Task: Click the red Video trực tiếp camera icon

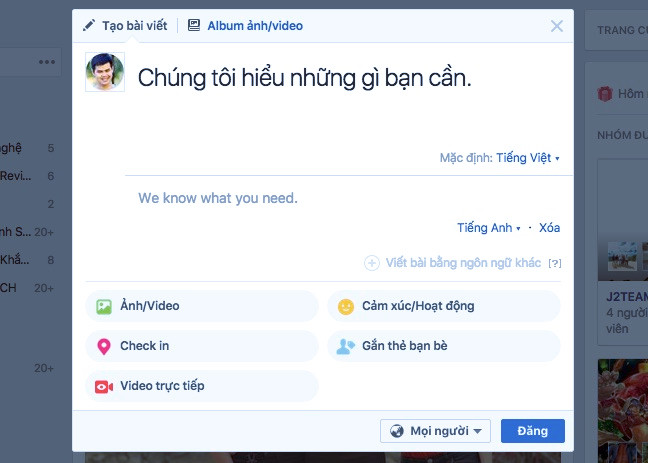Action: tap(103, 386)
